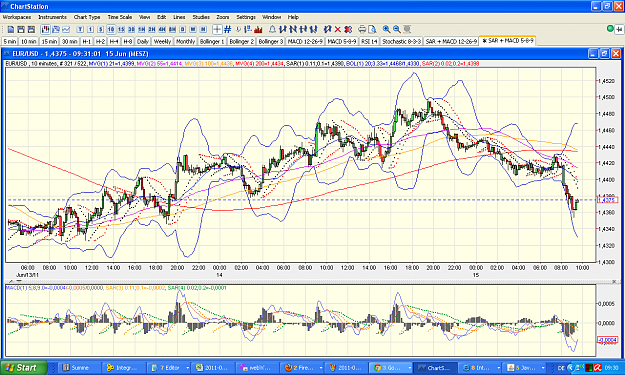Zoom in with the plus magnifier
Screen dimensions: 625x375
pos(386,29)
